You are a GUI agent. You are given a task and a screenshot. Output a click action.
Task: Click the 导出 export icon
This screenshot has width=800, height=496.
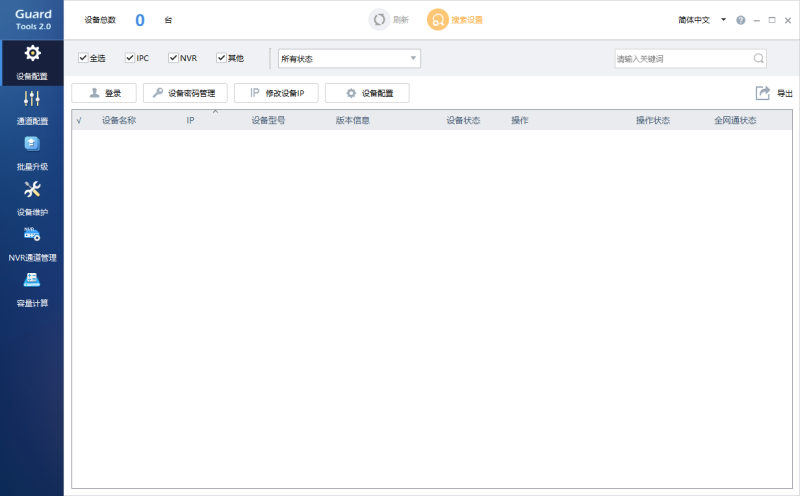[763, 93]
